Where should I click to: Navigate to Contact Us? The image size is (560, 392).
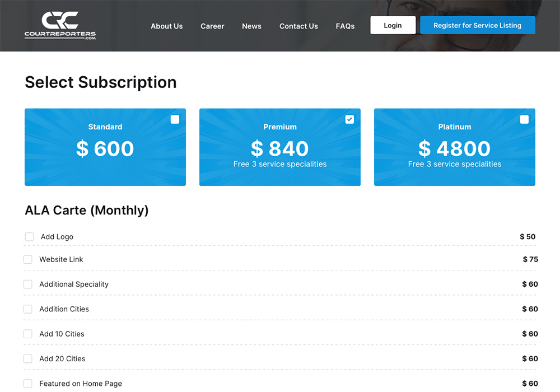point(298,26)
